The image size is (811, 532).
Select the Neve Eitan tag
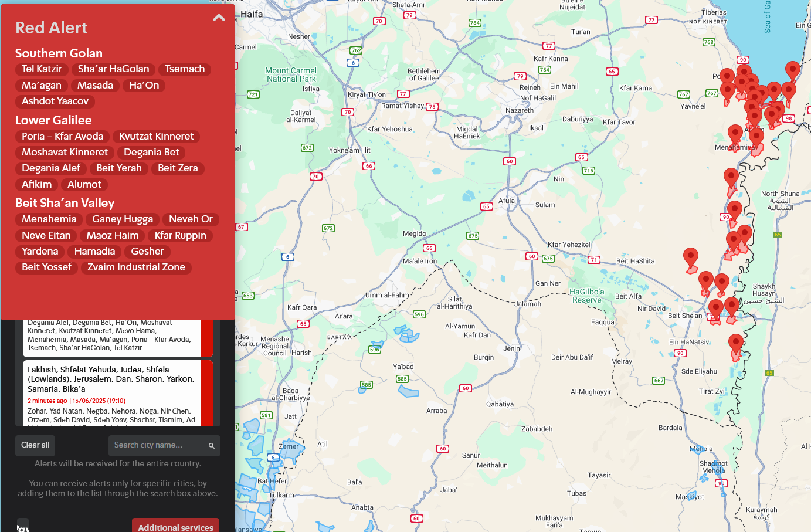click(46, 236)
